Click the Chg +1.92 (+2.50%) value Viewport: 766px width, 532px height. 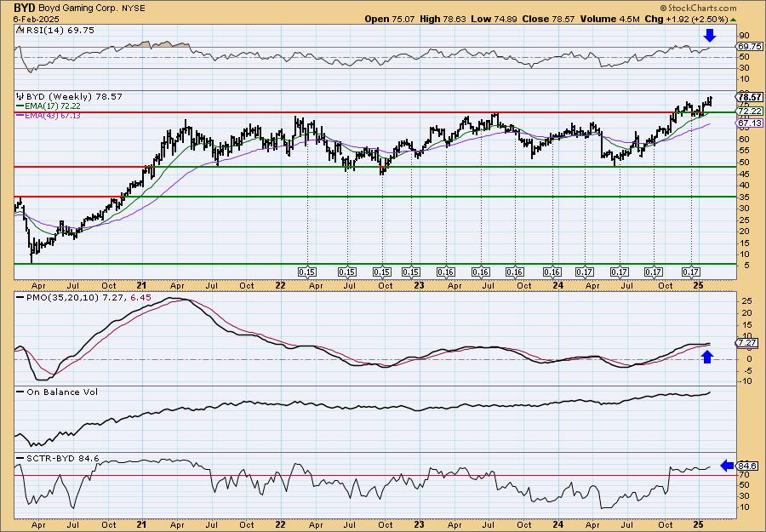(686, 19)
